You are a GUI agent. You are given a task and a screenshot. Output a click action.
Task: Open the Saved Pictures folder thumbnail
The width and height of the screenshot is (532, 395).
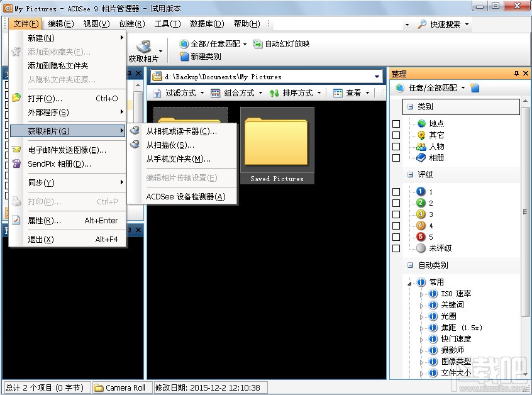(x=277, y=142)
